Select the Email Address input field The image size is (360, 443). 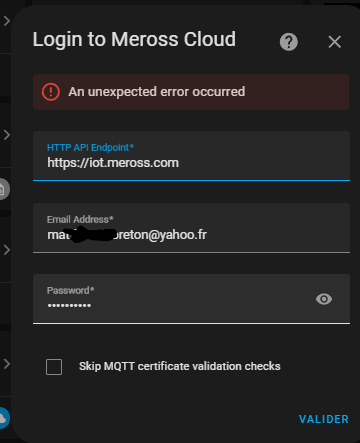[x=191, y=228]
